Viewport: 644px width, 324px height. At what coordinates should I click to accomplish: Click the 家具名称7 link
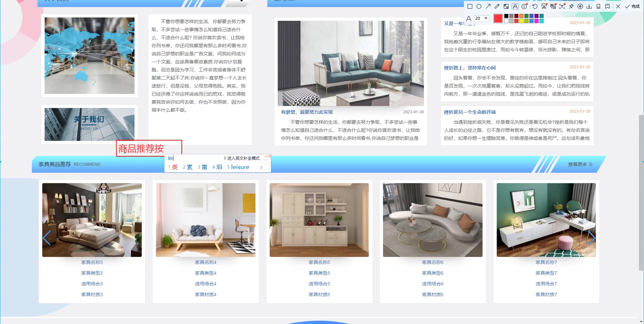click(x=546, y=262)
